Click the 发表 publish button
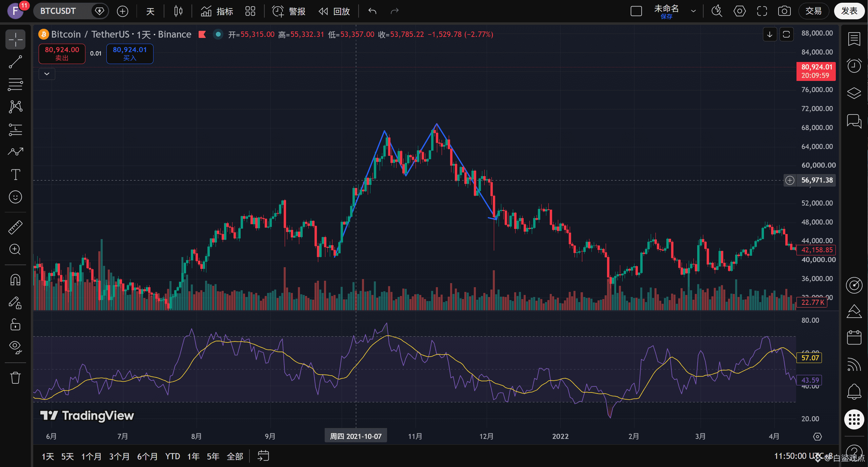 849,11
